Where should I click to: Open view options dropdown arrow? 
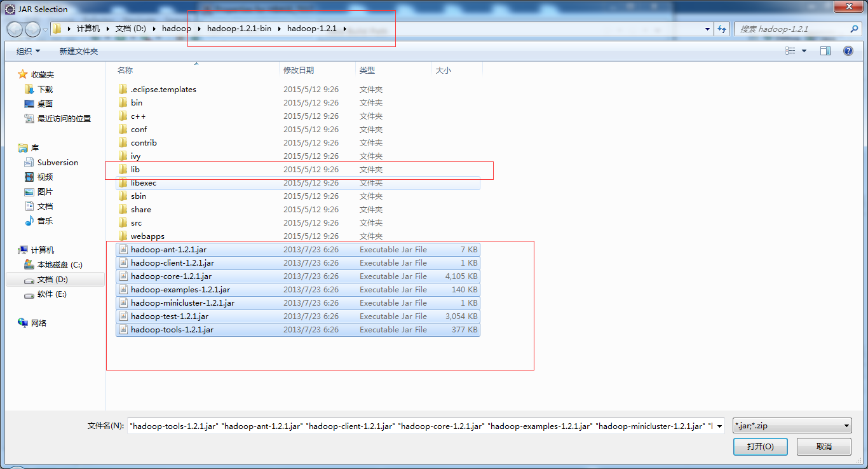[x=804, y=51]
